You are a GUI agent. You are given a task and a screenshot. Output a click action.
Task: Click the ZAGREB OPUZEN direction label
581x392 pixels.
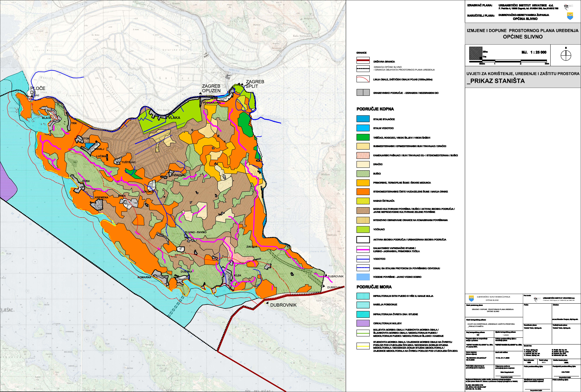(211, 88)
